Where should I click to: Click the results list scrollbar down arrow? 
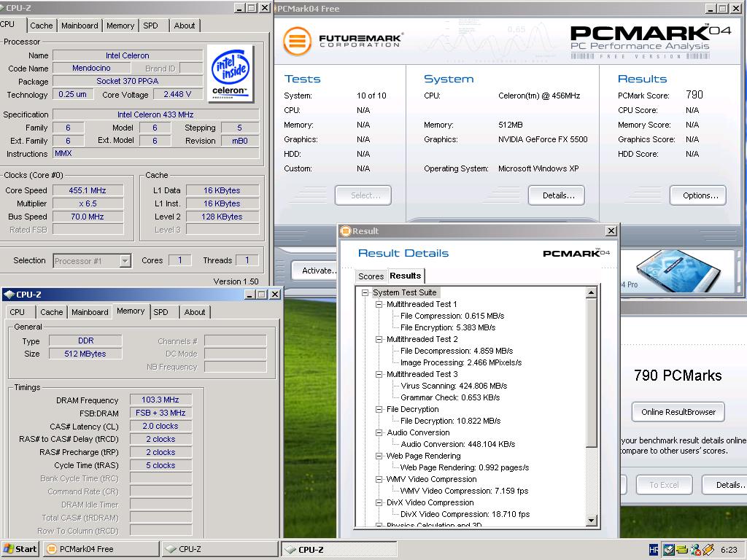591,520
